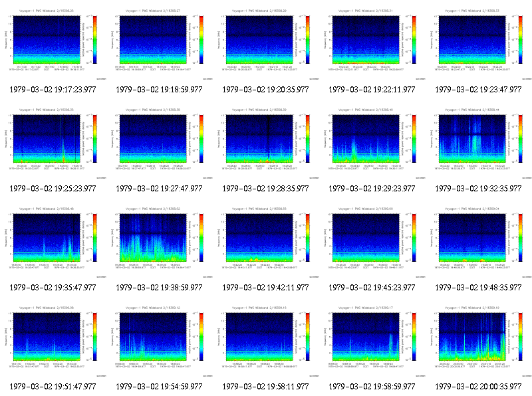532x396 pixels.
Task: Click caption text 1979-03-02 19:54:59.977
Action: point(159,387)
